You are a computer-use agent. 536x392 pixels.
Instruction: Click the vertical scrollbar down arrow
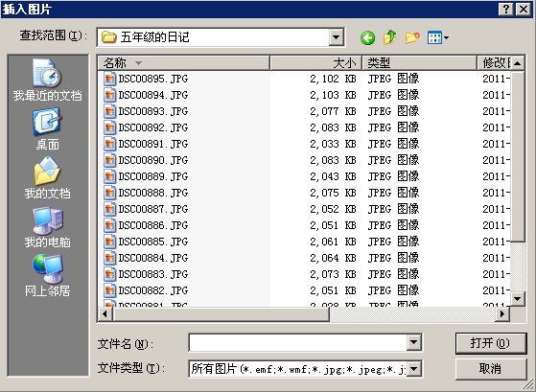coord(517,299)
